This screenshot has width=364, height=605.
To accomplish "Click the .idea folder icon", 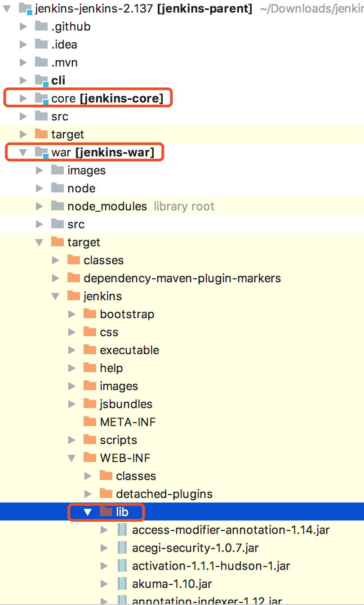I will tap(41, 44).
